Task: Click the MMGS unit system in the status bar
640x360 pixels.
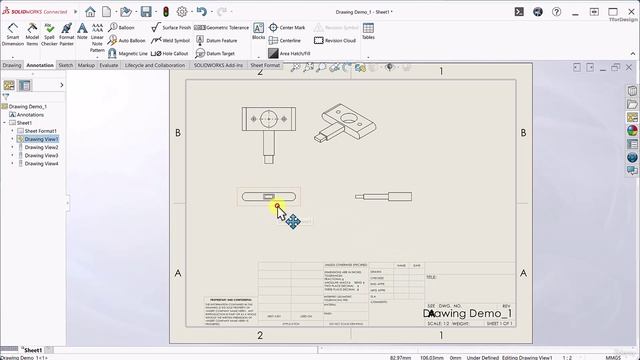Action: pyautogui.click(x=613, y=357)
